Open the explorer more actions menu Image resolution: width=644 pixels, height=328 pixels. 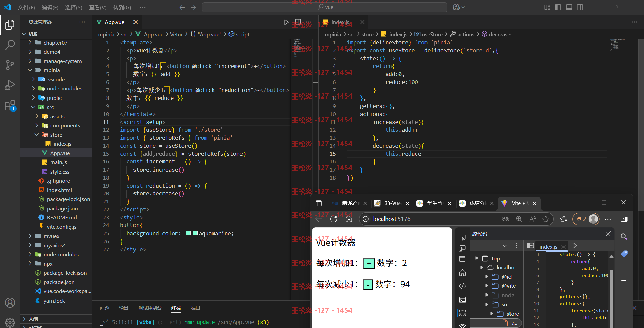pyautogui.click(x=82, y=22)
